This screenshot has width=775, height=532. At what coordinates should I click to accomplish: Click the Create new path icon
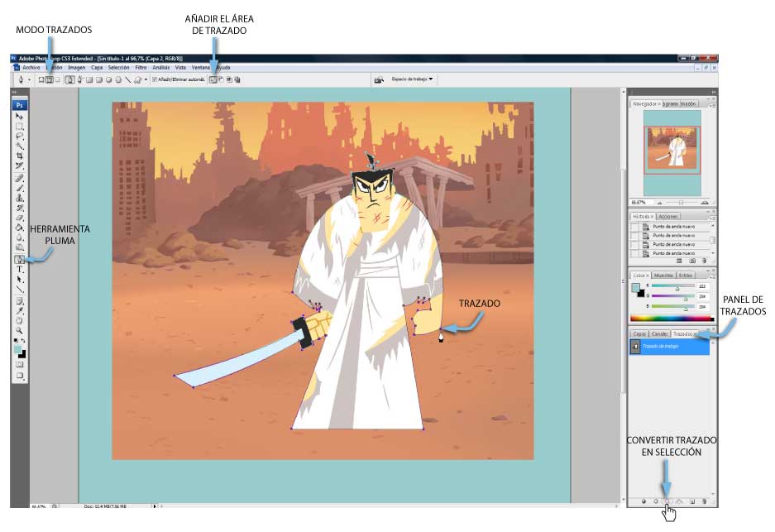[x=692, y=501]
